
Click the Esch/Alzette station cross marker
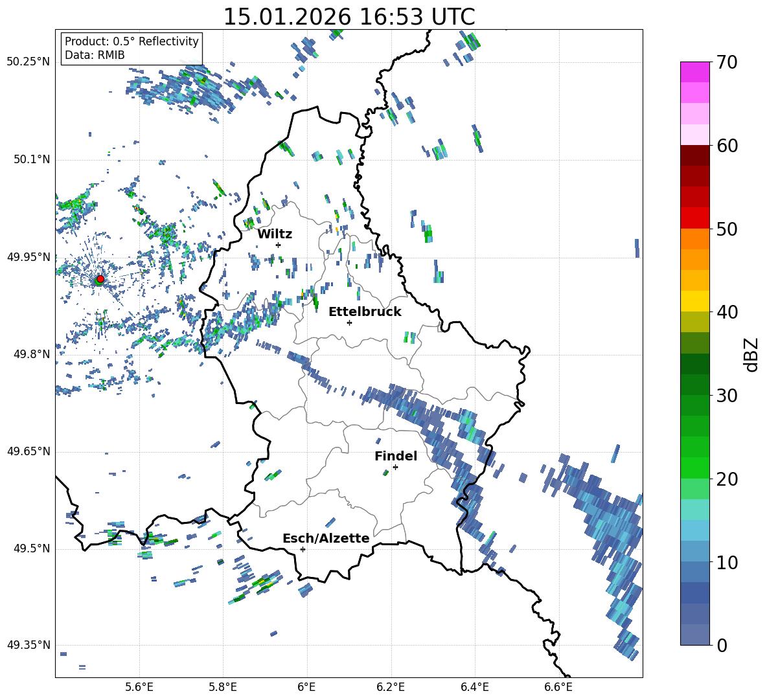pyautogui.click(x=303, y=549)
